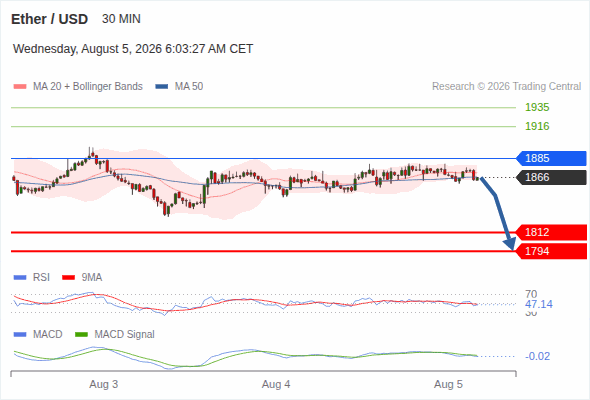Click the MACD Signal green legend swatch
The height and width of the screenshot is (400, 590).
pyautogui.click(x=81, y=334)
